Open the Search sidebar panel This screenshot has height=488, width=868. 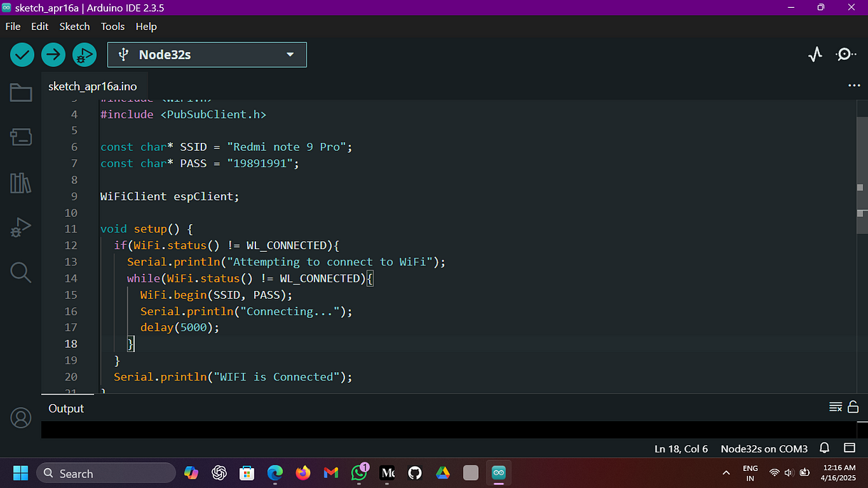(21, 272)
